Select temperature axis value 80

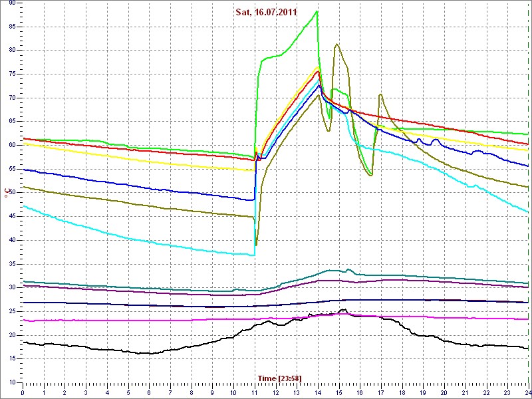(x=12, y=51)
